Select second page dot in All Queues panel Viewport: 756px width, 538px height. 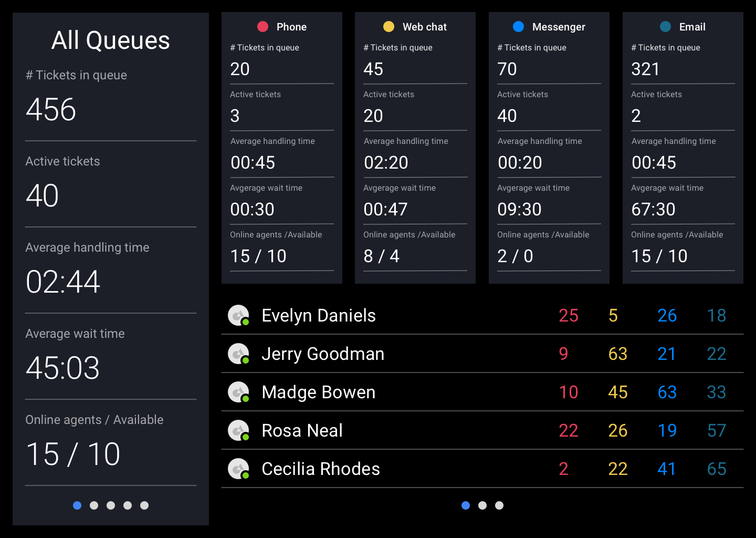(x=94, y=505)
